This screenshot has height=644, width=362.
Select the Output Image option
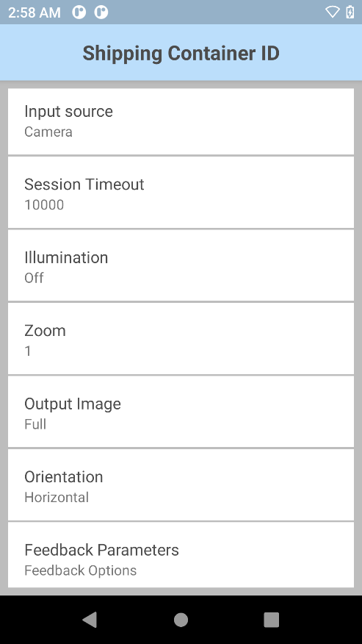click(181, 412)
